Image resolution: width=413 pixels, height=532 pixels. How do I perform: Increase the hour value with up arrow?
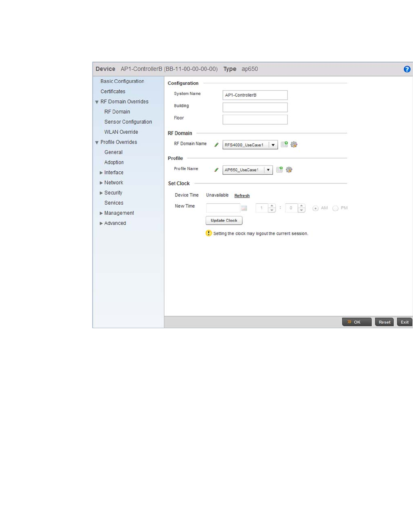[x=272, y=206]
